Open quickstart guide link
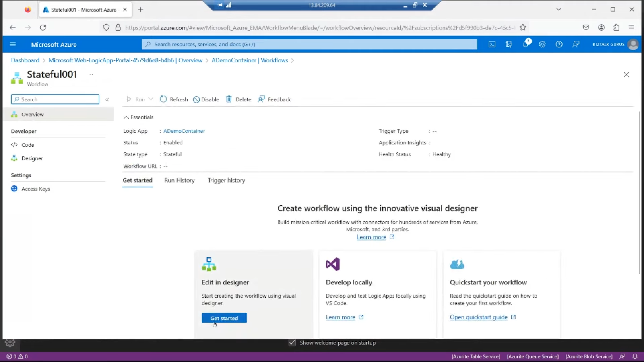 (x=479, y=317)
